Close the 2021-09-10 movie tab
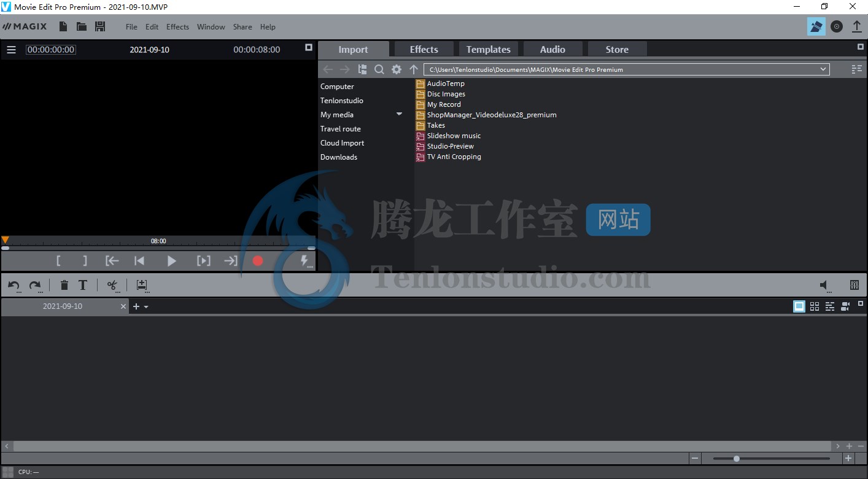868x479 pixels. click(123, 306)
